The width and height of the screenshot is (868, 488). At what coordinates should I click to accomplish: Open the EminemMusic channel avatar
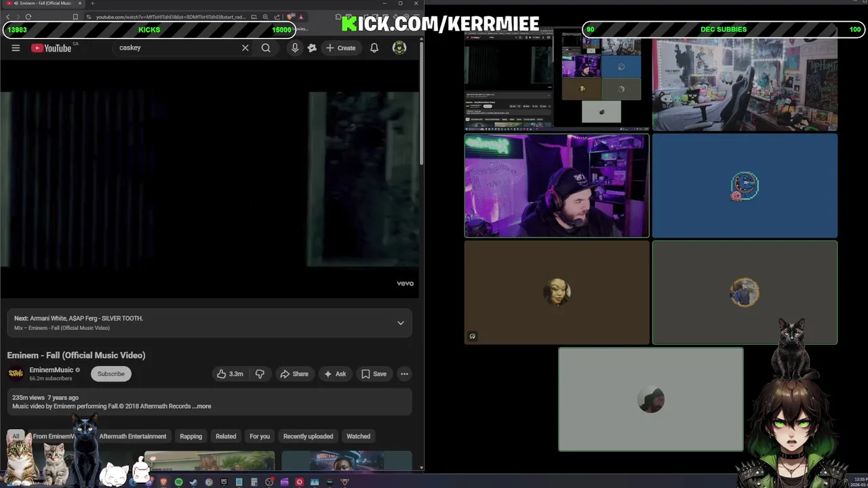coord(16,373)
